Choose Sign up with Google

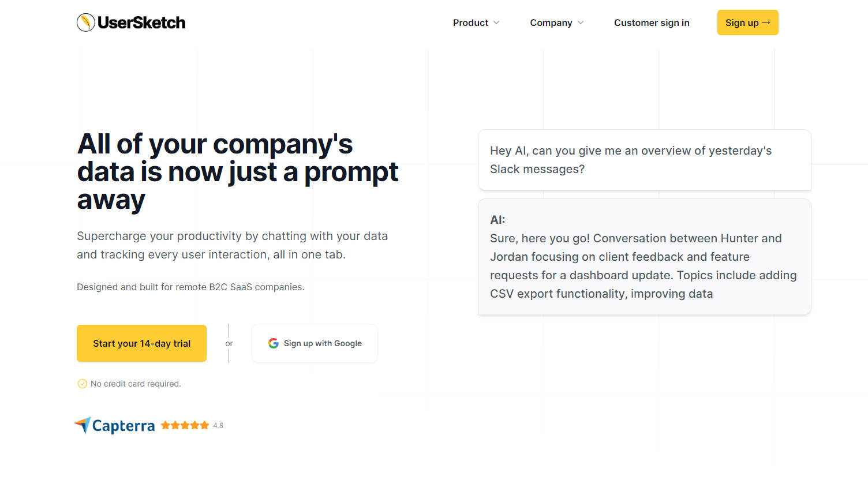315,343
